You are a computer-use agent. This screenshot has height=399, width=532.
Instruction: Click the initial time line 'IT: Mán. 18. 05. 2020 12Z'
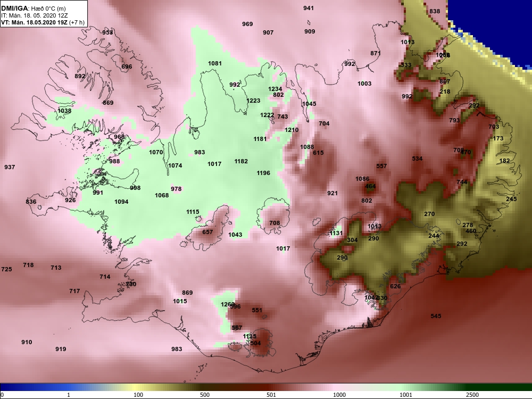(x=34, y=15)
